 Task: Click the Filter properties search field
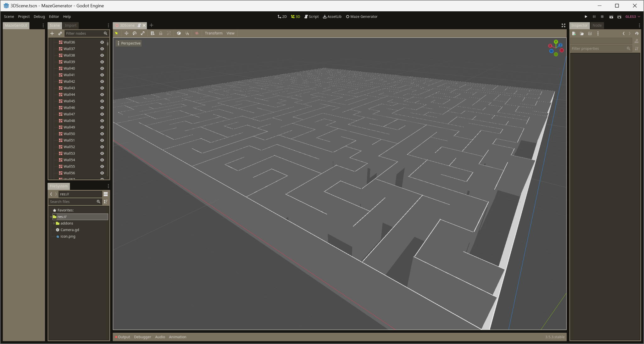click(599, 48)
